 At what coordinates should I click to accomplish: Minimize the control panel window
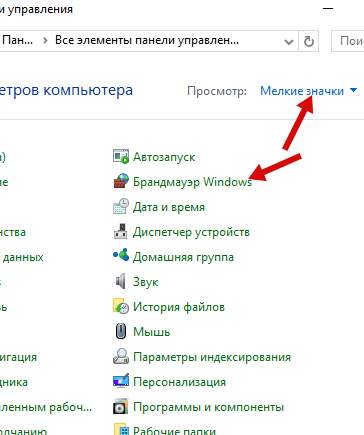coord(328,9)
